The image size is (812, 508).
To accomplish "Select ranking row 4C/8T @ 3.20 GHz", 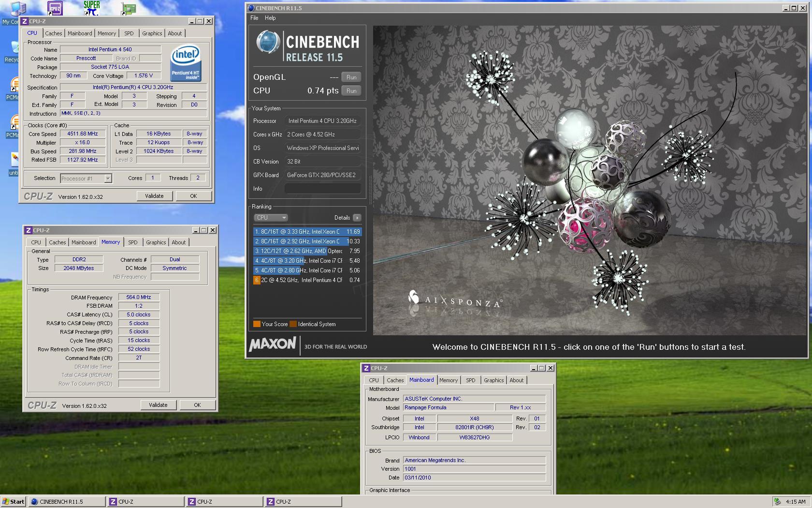I will click(x=307, y=261).
